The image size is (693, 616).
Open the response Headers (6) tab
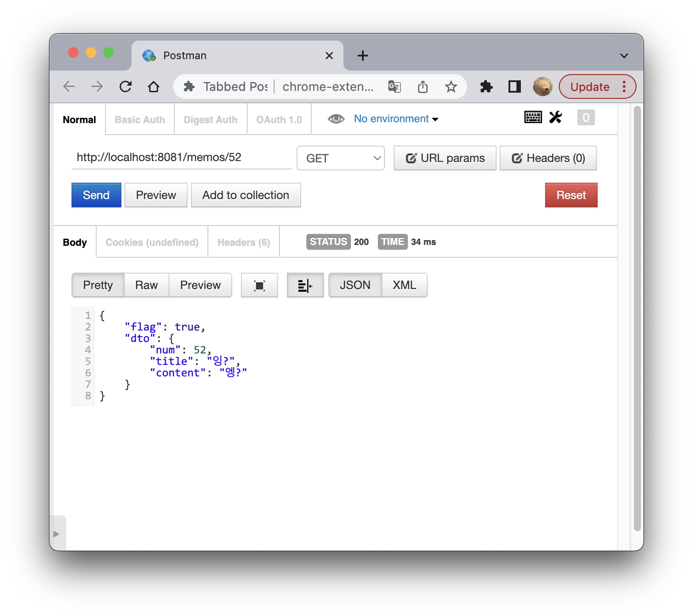tap(244, 242)
